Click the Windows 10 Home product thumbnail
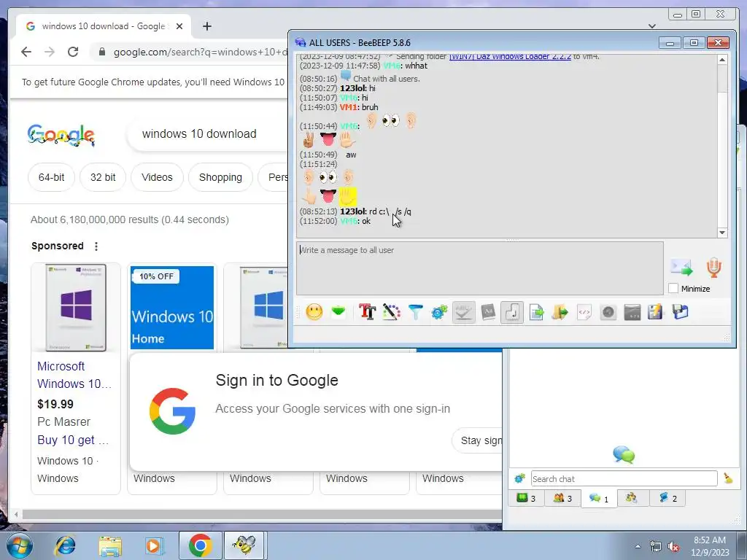 172,308
